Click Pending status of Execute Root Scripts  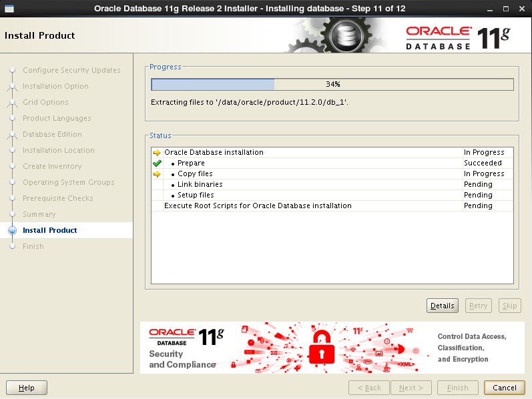tap(478, 206)
